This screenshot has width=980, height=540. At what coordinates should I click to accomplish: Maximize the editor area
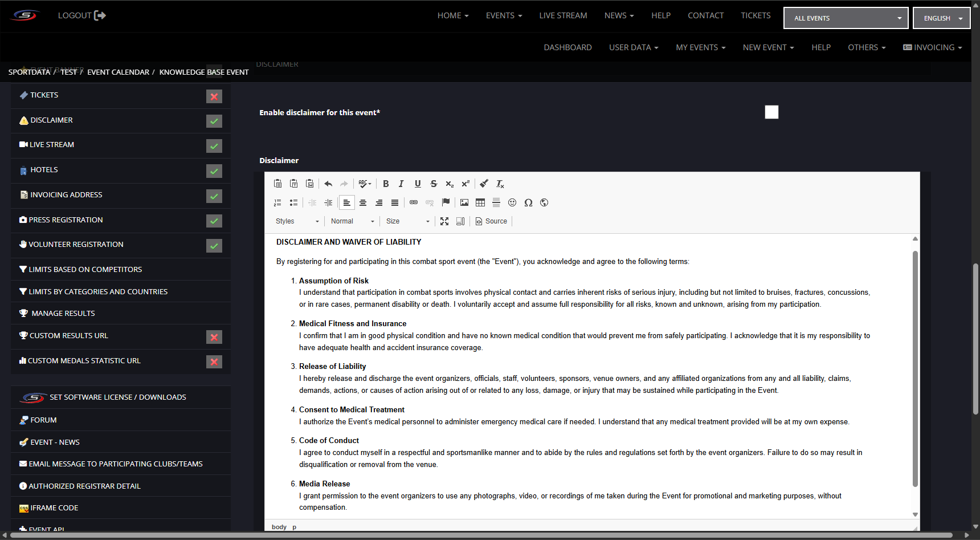click(444, 221)
